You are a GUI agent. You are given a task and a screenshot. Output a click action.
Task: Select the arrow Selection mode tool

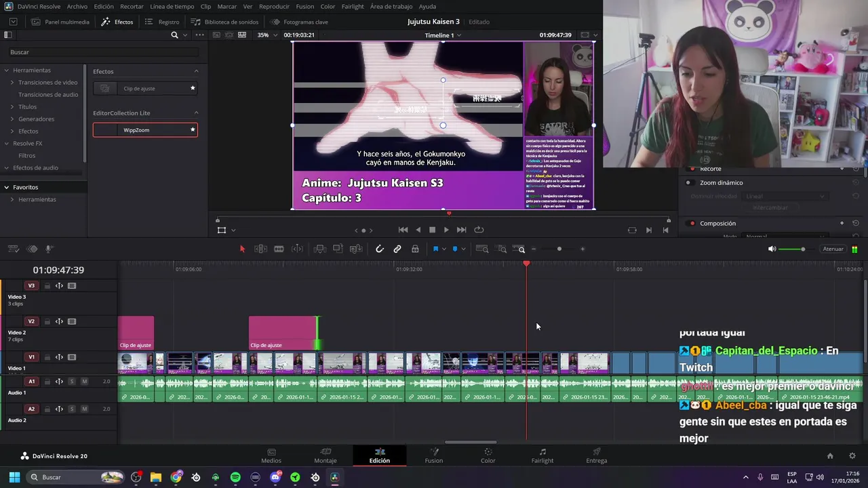242,249
